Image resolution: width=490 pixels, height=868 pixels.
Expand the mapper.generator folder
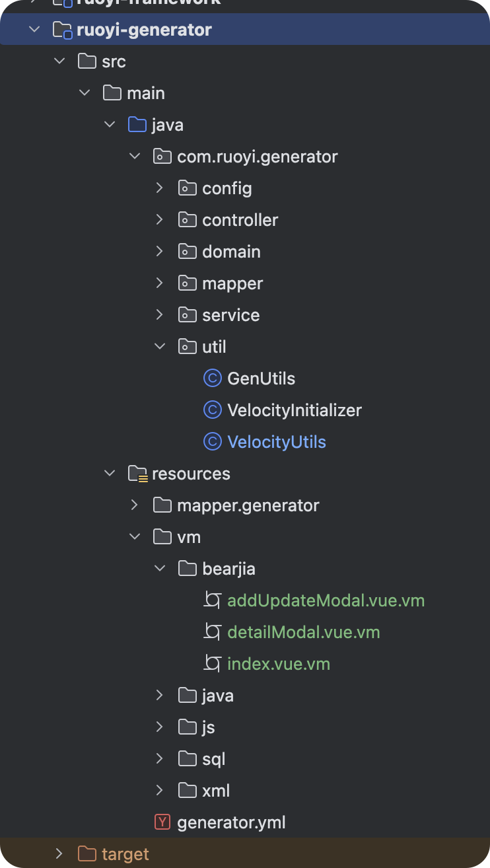134,505
